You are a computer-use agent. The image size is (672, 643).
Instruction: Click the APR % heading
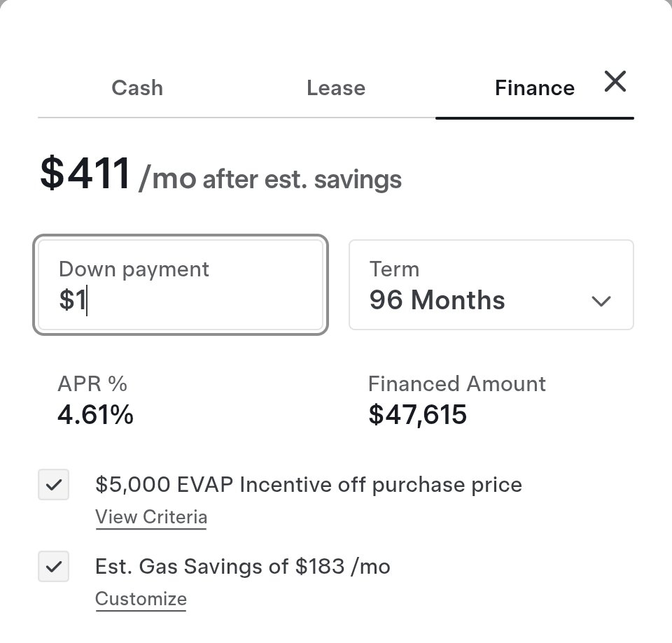click(x=92, y=384)
